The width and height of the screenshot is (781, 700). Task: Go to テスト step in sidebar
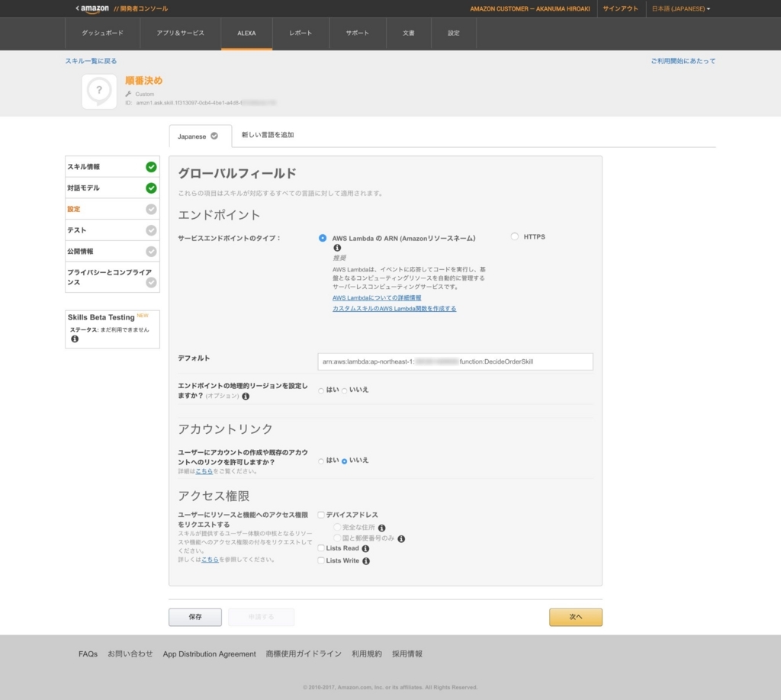tap(112, 230)
